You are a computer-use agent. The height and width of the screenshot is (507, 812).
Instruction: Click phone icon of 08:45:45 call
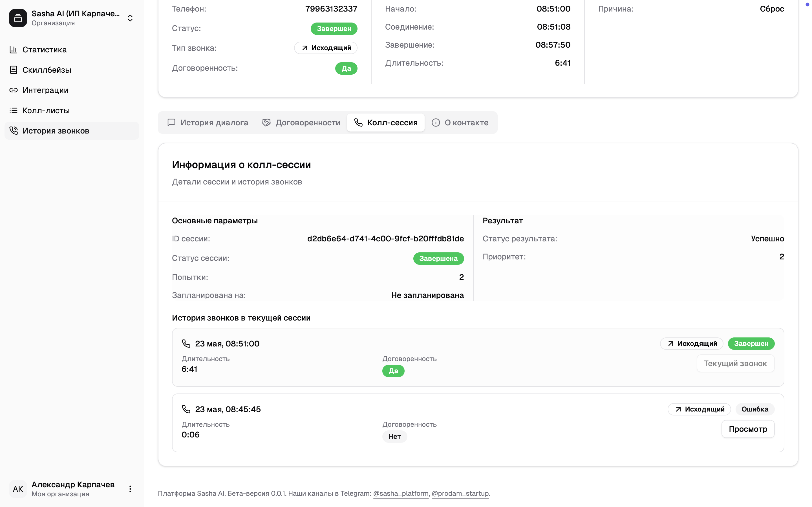tap(186, 409)
